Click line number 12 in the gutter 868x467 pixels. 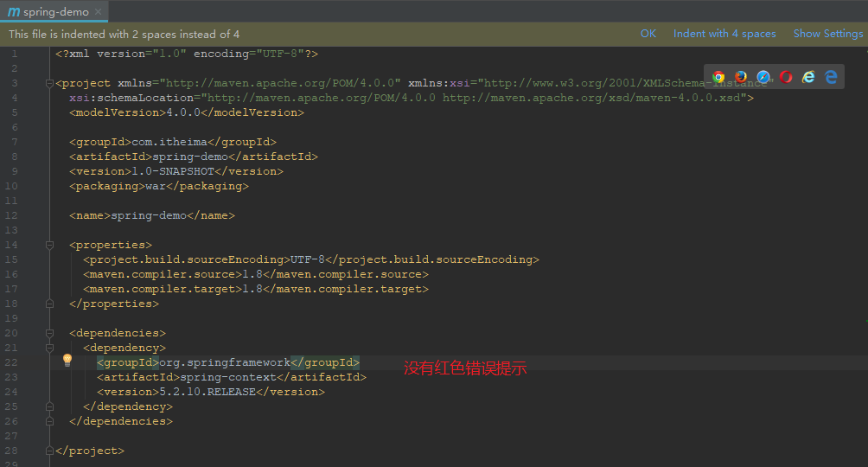[x=11, y=215]
